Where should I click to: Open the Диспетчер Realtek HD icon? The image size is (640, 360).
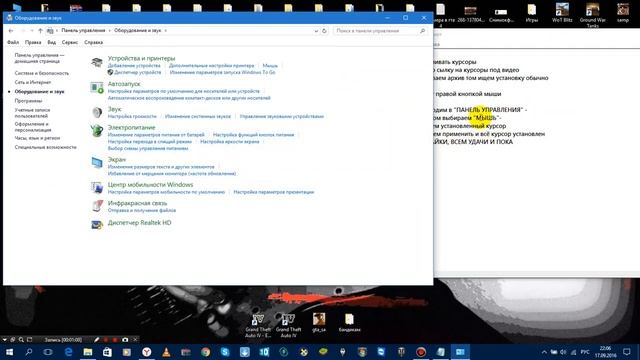(97, 224)
